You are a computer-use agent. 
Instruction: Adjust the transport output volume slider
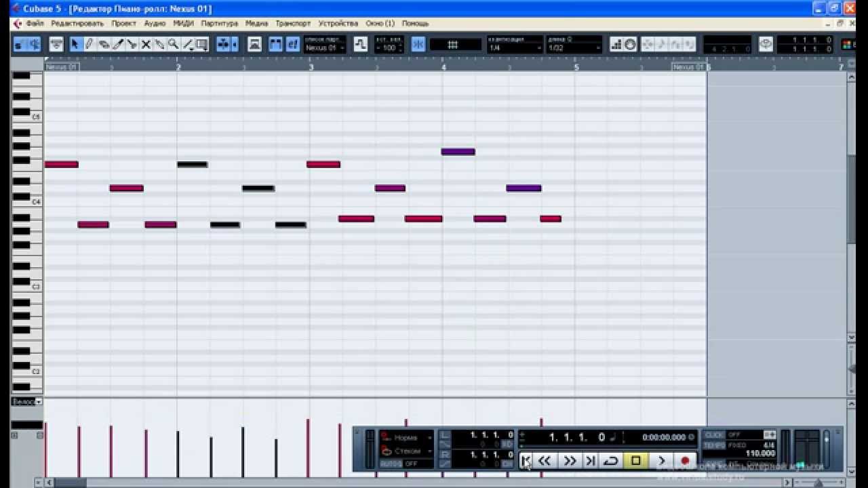(827, 448)
